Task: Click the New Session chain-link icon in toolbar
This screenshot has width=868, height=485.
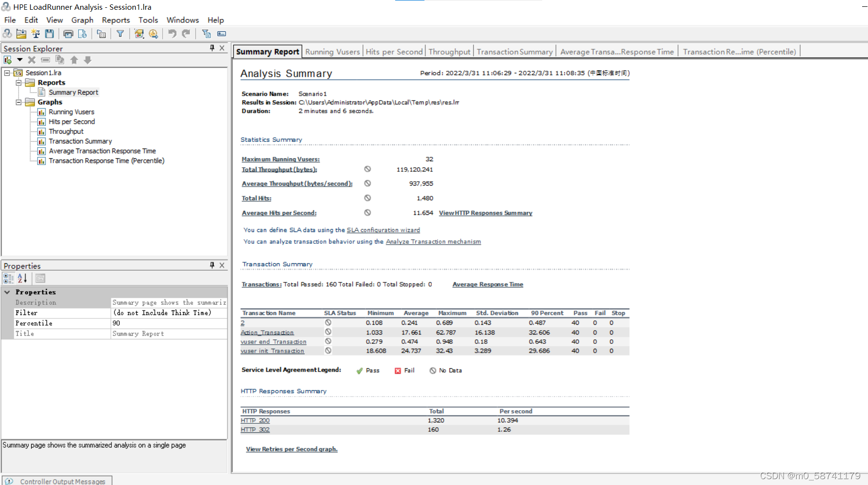Action: coord(7,34)
